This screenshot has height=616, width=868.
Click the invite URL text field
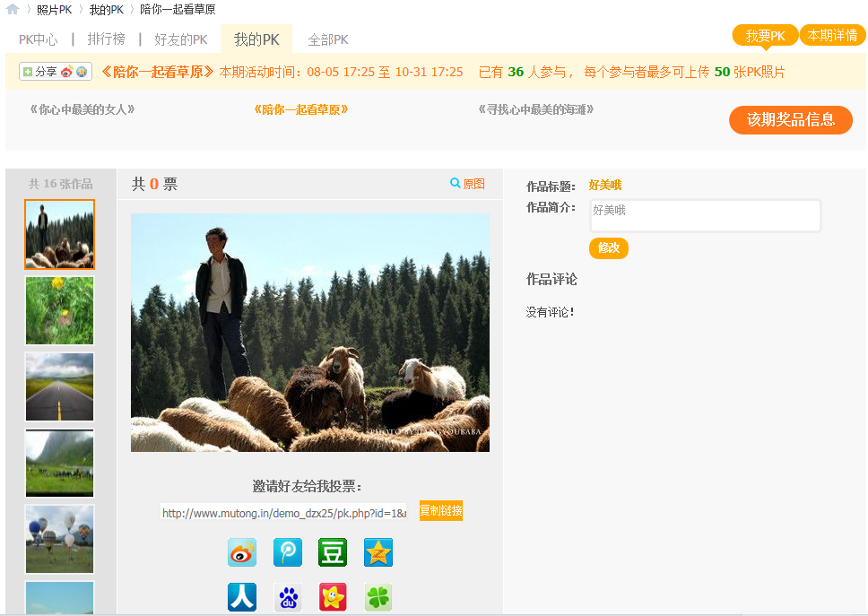(x=283, y=513)
